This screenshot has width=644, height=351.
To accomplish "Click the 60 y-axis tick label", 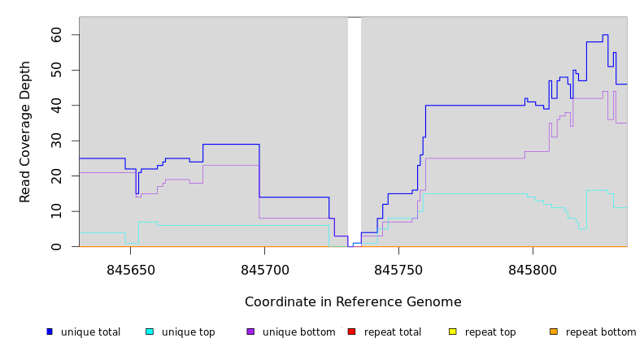I will [58, 35].
